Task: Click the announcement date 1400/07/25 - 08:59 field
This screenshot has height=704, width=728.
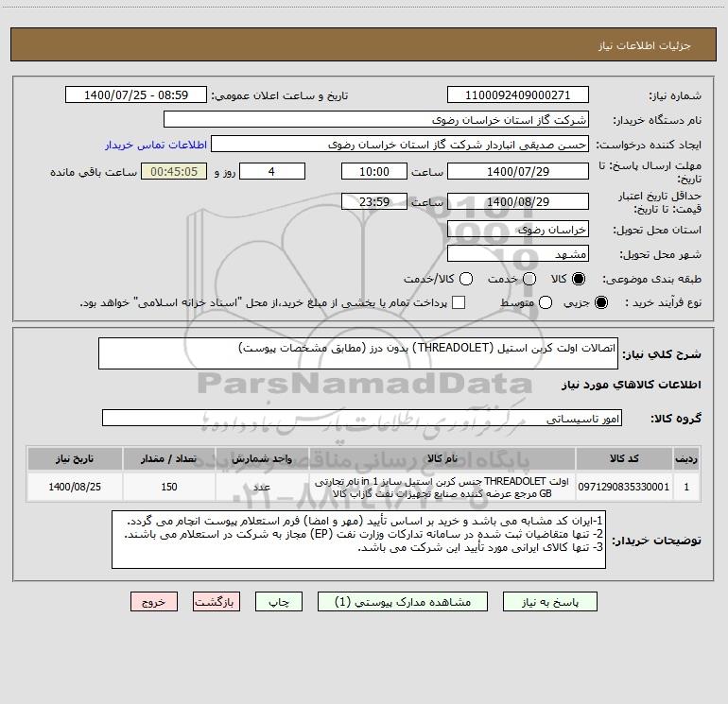Action: pyautogui.click(x=136, y=94)
